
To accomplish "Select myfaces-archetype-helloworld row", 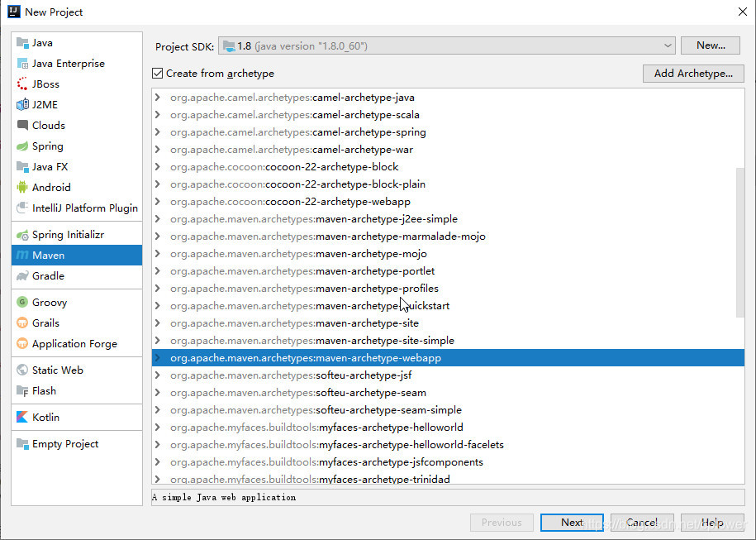I will [x=448, y=428].
